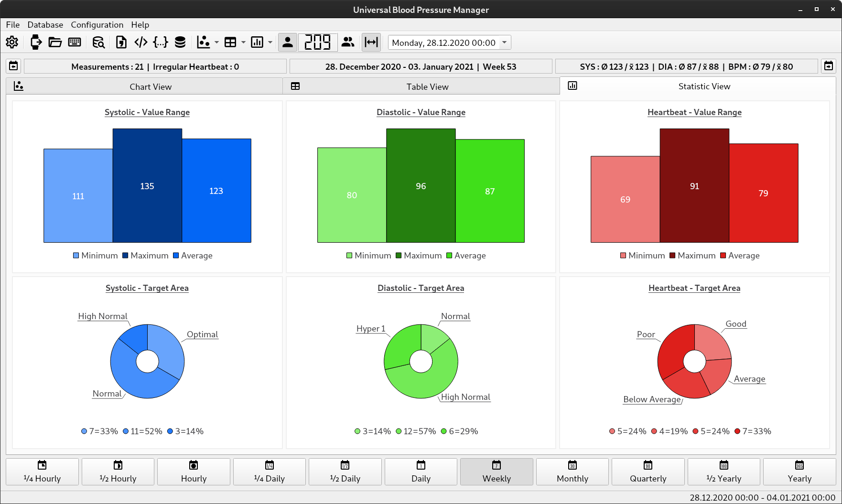
Task: Click the open folder import icon
Action: pos(55,43)
